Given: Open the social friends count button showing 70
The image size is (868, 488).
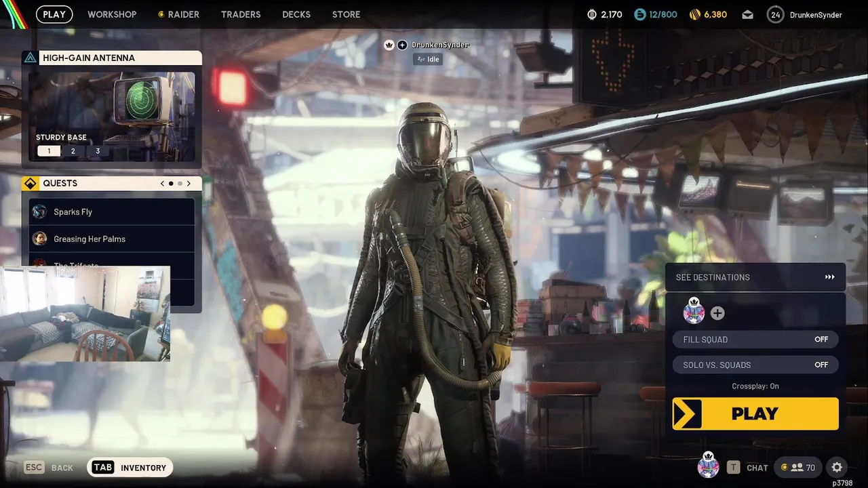Looking at the screenshot, I should point(798,467).
